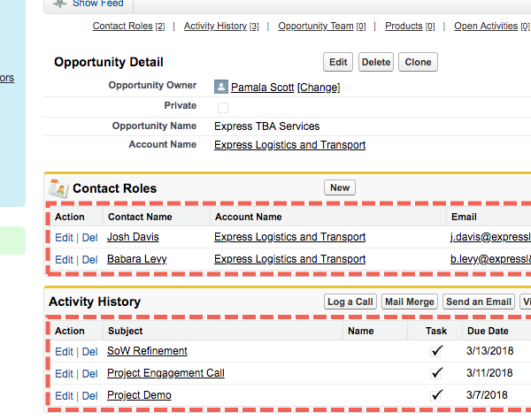Click the b.levy email address

click(x=490, y=259)
